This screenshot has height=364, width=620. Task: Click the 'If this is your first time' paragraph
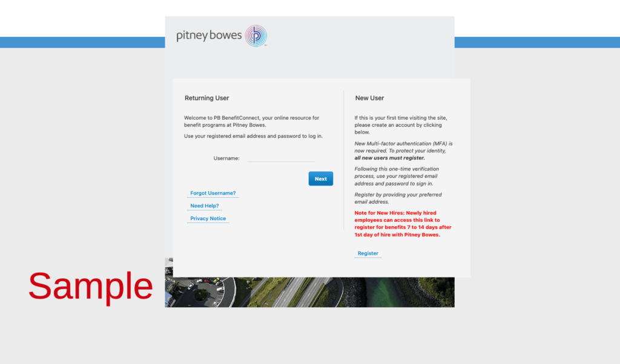(x=401, y=125)
